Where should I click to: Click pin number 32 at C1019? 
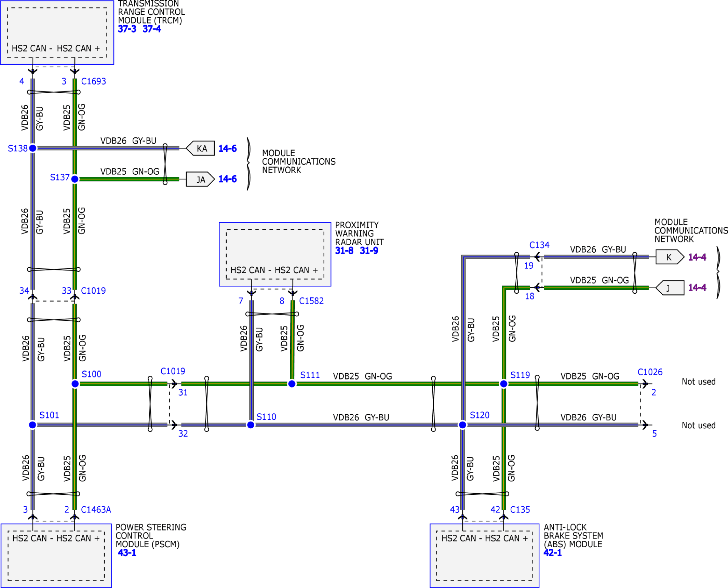183,434
